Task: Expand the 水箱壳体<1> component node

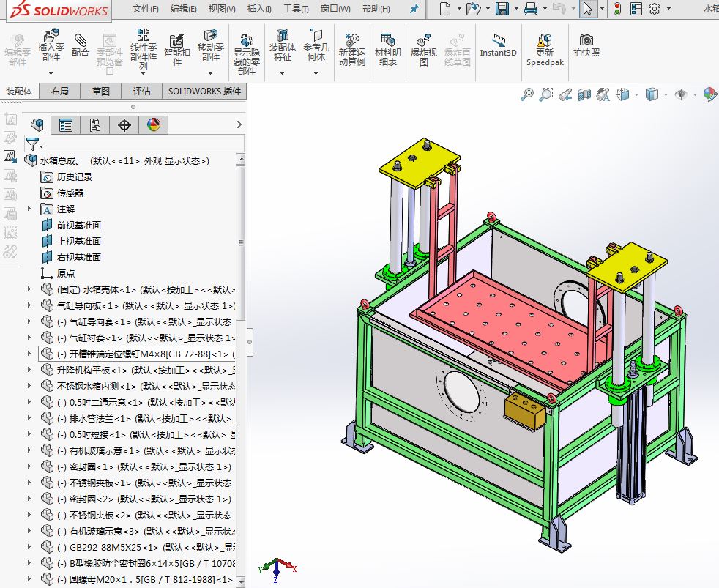Action: point(29,289)
